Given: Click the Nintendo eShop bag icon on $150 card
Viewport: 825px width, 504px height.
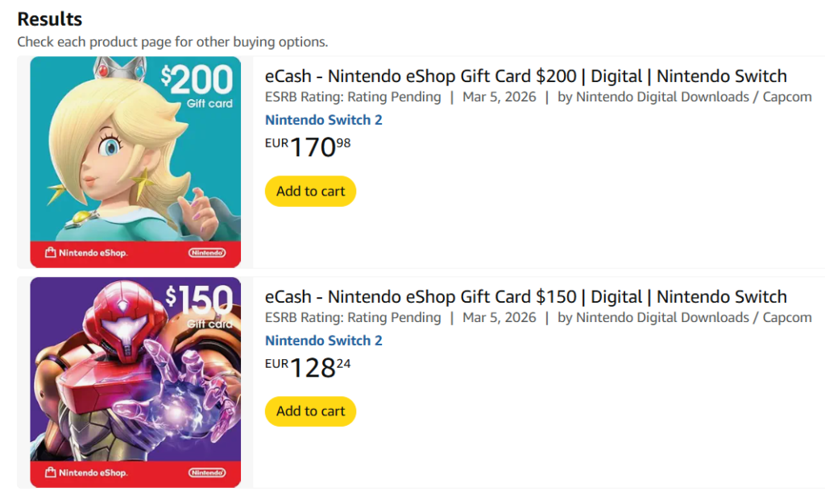Looking at the screenshot, I should click(51, 473).
